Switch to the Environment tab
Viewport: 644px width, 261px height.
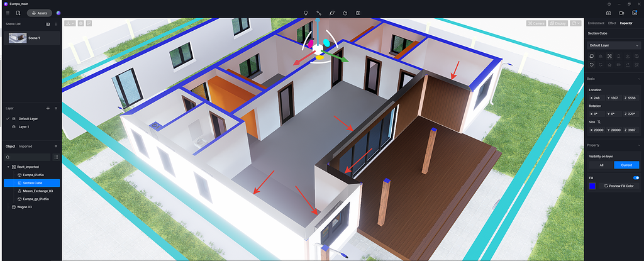[596, 23]
